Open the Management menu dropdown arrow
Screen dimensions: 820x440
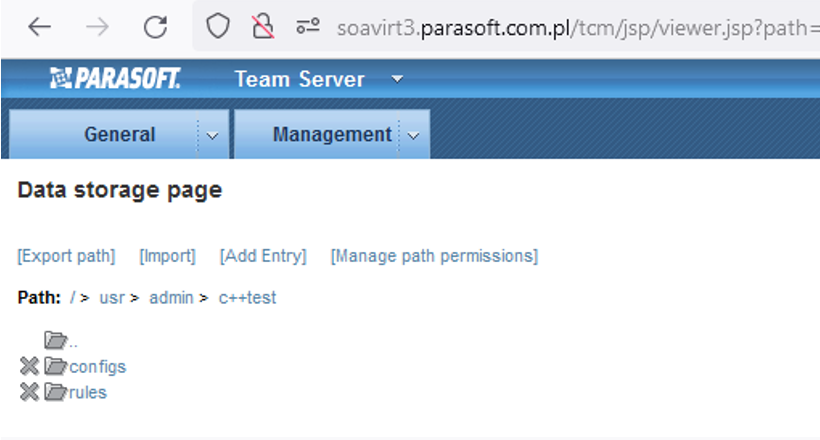414,136
